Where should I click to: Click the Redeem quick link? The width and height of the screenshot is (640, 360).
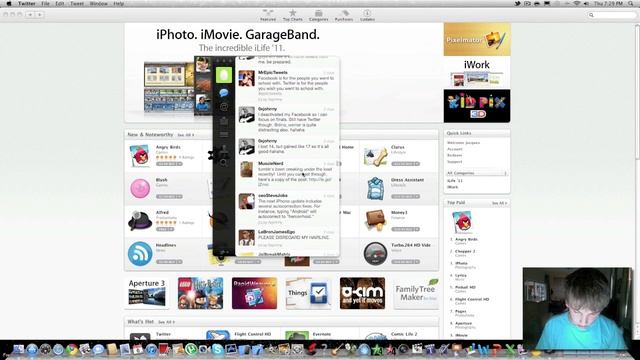coord(455,155)
